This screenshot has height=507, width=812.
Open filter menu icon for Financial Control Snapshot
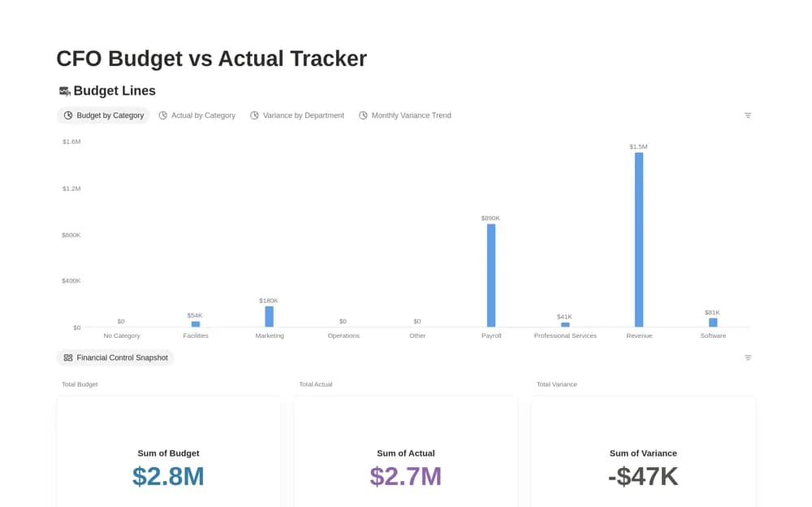[748, 357]
